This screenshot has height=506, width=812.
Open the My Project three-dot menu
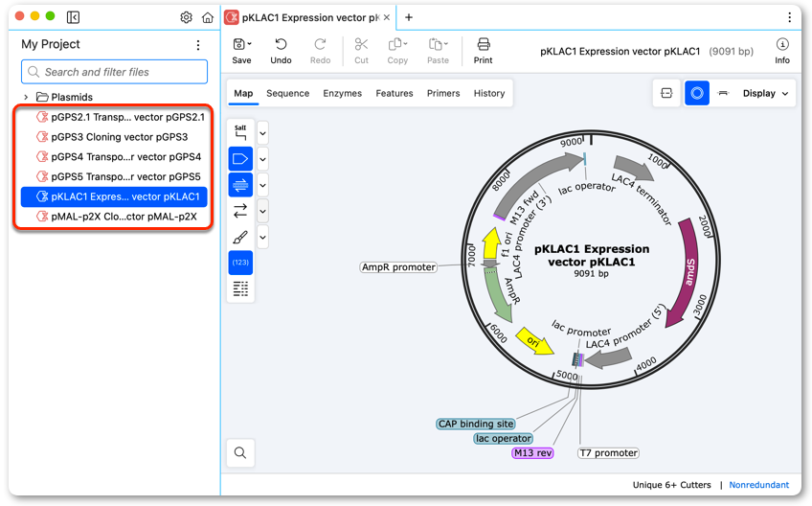(x=198, y=45)
